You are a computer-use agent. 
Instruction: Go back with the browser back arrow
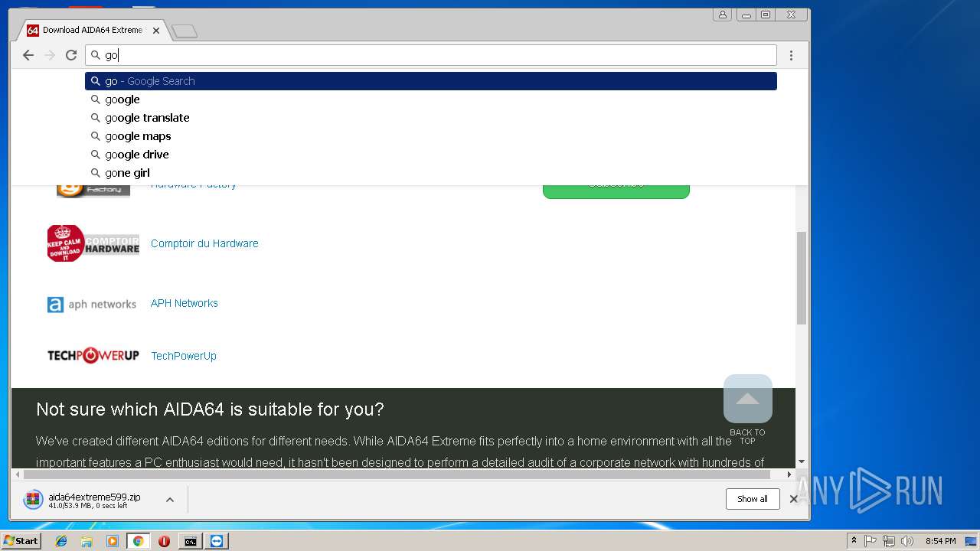[28, 55]
